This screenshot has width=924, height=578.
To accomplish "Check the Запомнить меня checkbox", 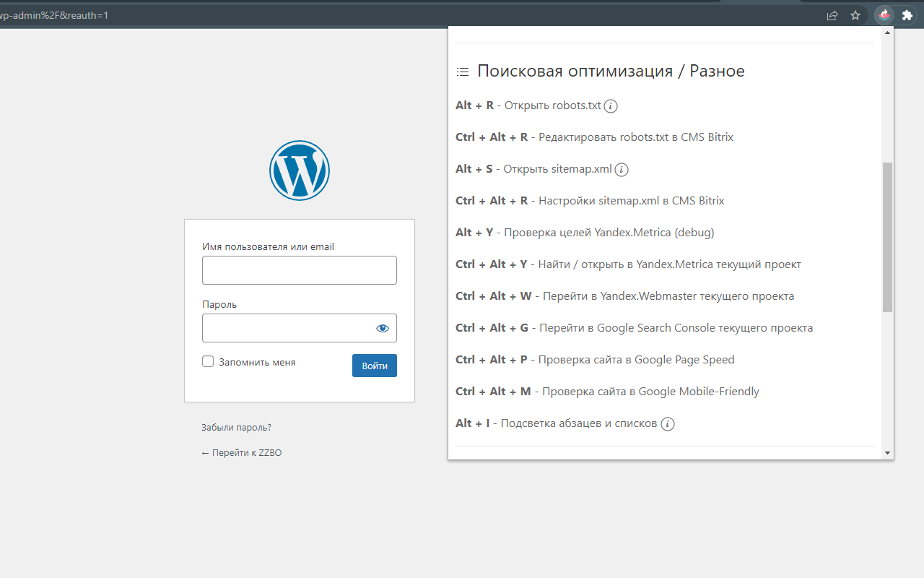I will click(x=208, y=361).
